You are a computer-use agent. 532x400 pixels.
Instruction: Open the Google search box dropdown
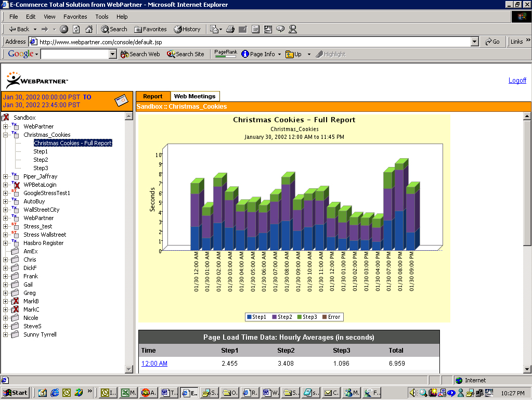pyautogui.click(x=113, y=54)
